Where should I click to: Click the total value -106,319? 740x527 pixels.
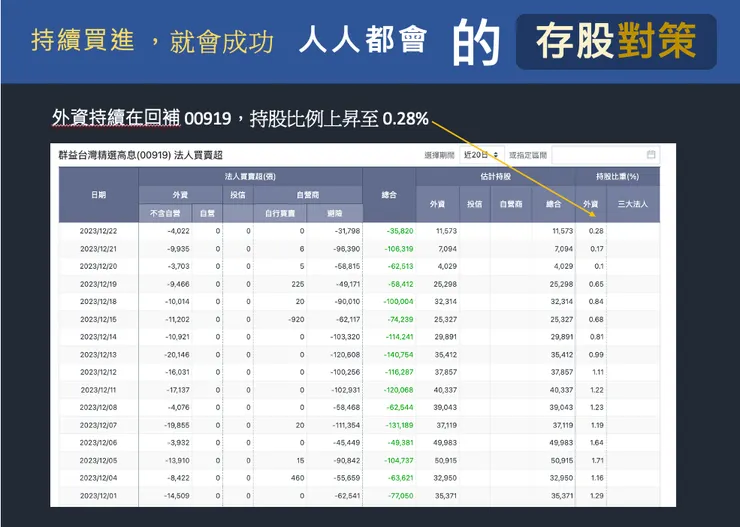click(x=398, y=249)
